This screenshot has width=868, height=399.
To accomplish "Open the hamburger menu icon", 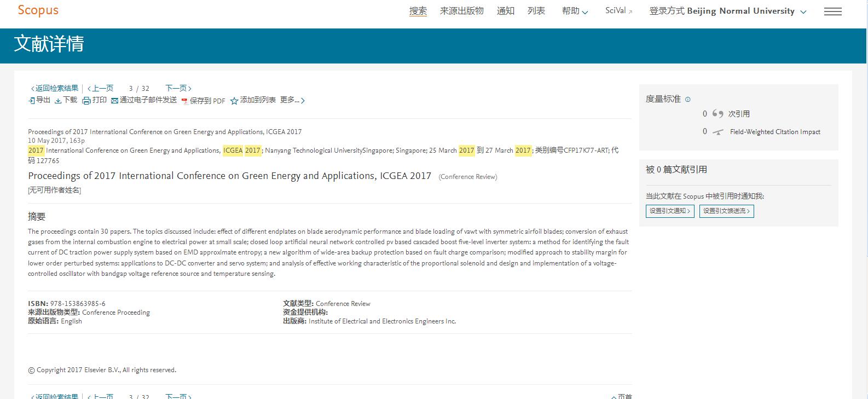I will pos(832,11).
